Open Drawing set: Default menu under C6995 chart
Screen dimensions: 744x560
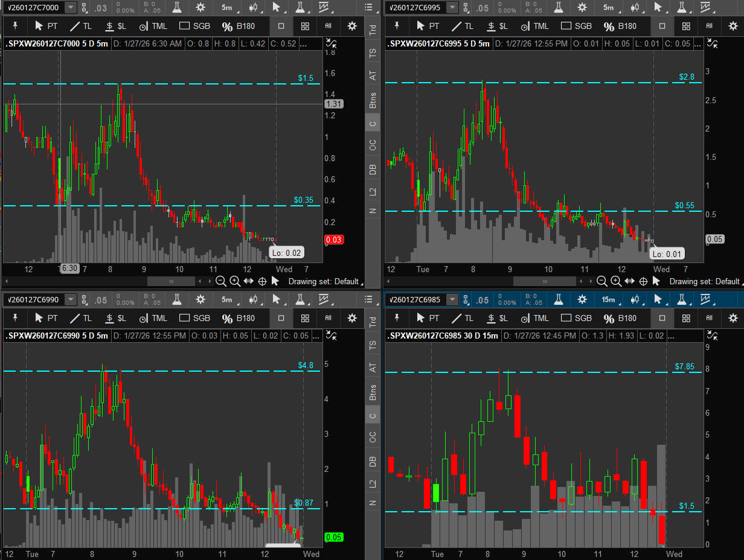[704, 281]
